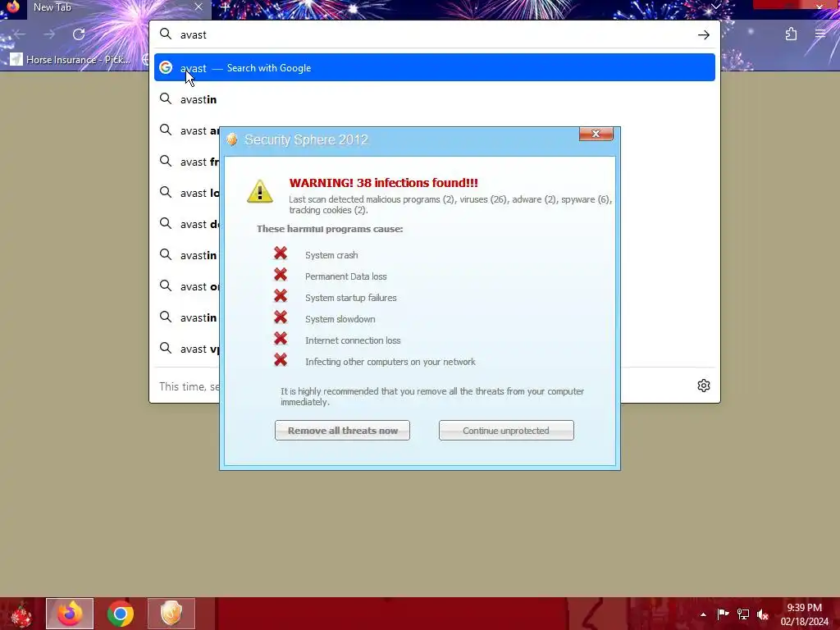The width and height of the screenshot is (840, 630).
Task: Click 'Infecting other computers on your network' text
Action: tap(390, 362)
